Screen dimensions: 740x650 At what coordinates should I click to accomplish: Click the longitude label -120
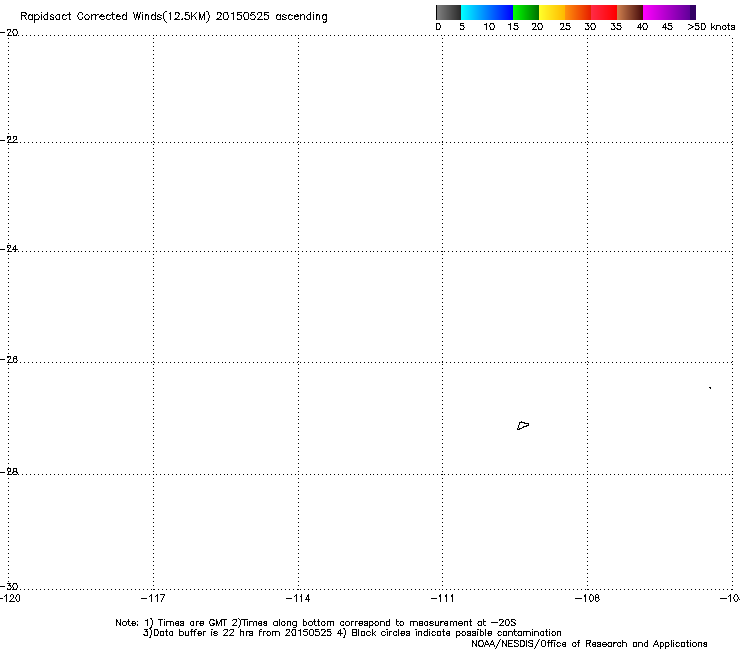click(x=10, y=599)
